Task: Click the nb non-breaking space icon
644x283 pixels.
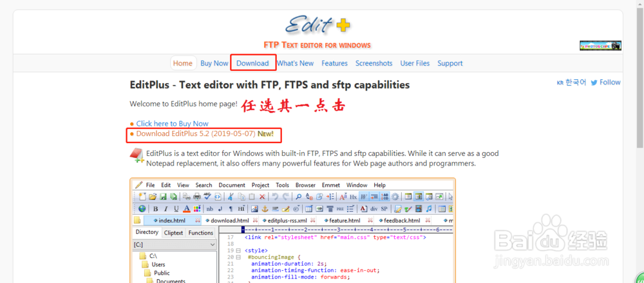Action: [209, 209]
